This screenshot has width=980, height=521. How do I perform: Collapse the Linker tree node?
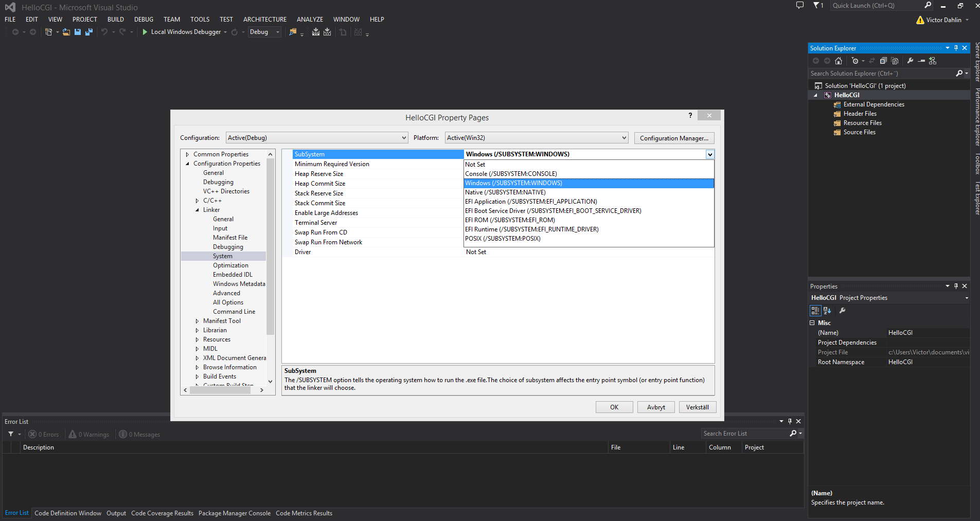click(197, 210)
